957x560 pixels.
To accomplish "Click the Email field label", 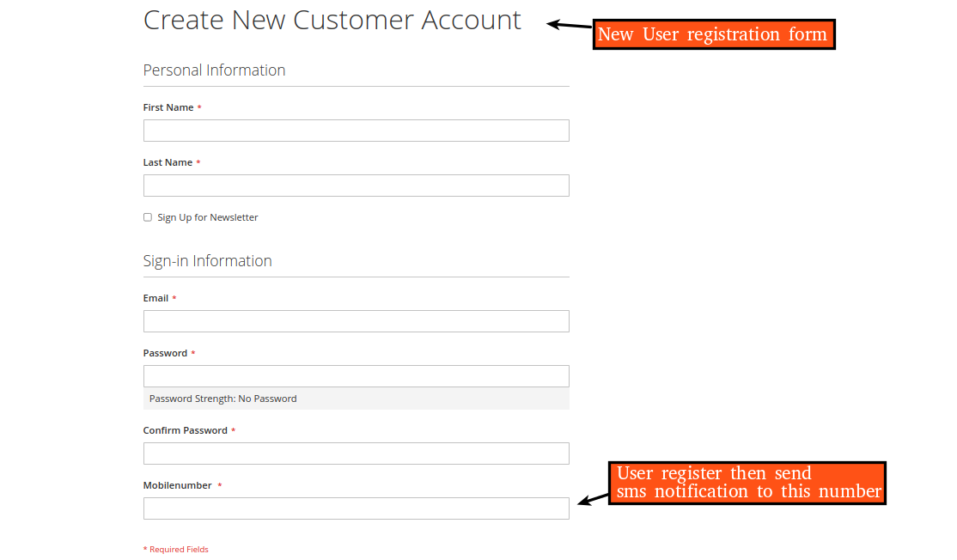I will [155, 297].
